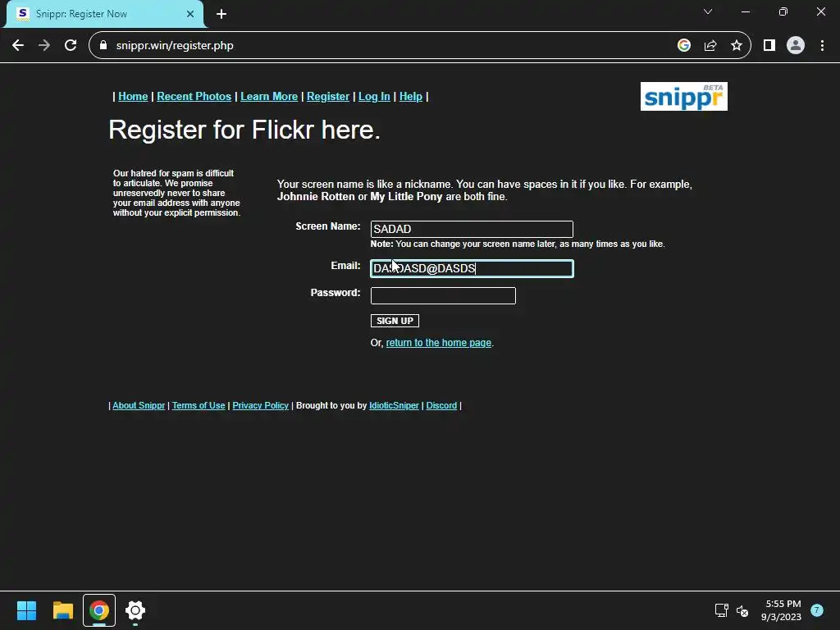
Task: Click the share page icon
Action: tap(710, 46)
